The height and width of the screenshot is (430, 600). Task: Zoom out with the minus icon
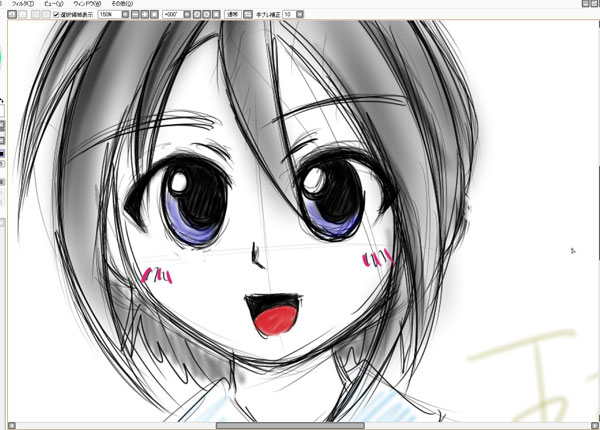(135, 15)
